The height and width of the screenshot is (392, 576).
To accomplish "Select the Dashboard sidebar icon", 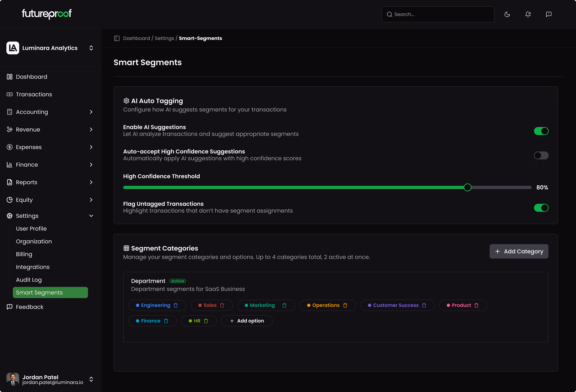I will (9, 77).
